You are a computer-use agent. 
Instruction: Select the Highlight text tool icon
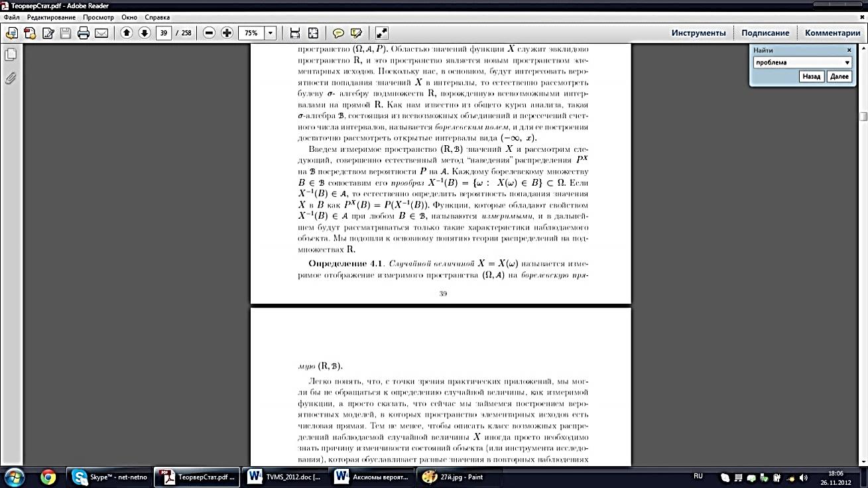[x=356, y=32]
